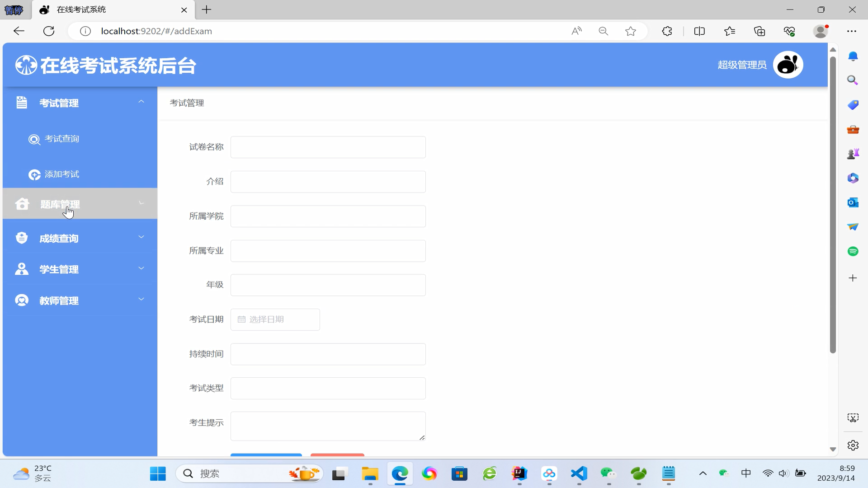Click the 考试管理 document icon in sidebar
The image size is (868, 488).
pyautogui.click(x=21, y=103)
